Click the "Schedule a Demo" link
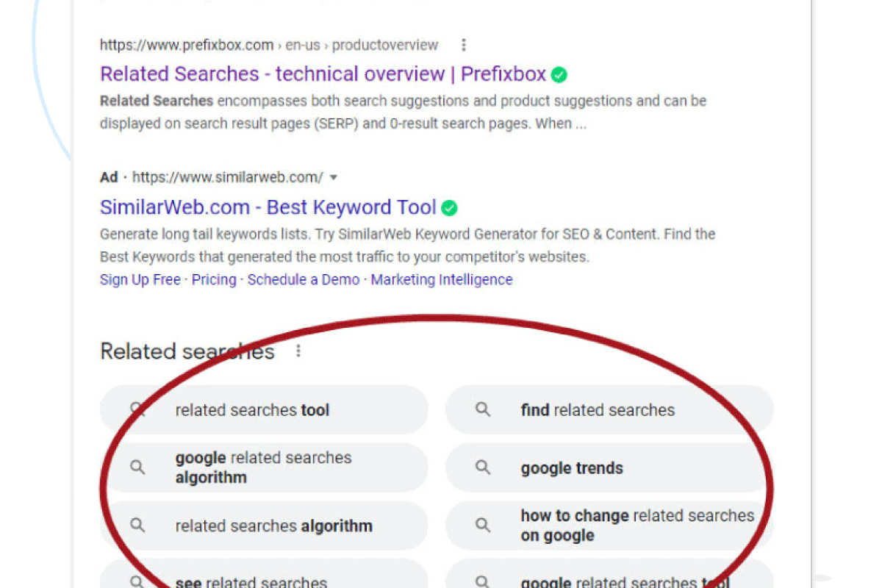Viewport: 882px width, 588px height. (303, 279)
